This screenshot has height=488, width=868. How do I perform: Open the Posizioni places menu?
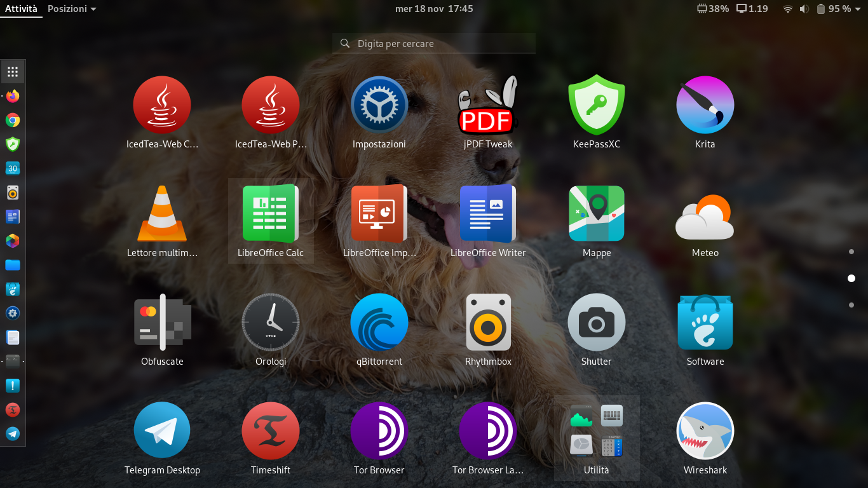pos(72,9)
